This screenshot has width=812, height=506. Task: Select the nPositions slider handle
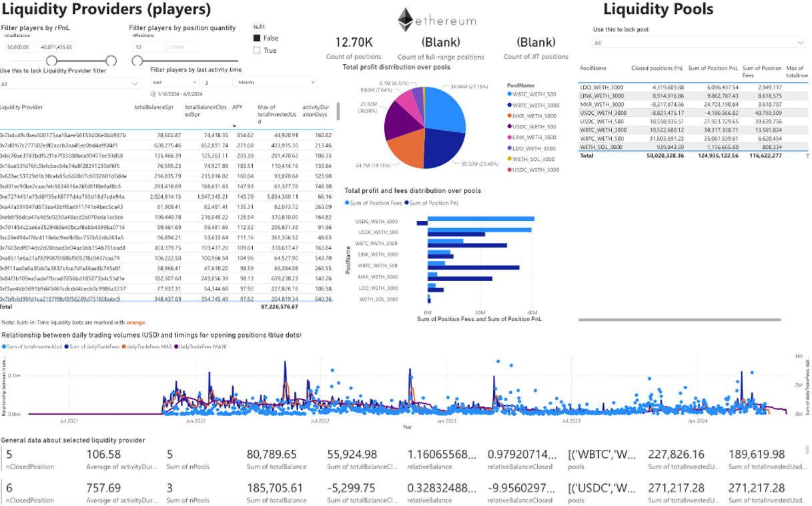(x=137, y=61)
